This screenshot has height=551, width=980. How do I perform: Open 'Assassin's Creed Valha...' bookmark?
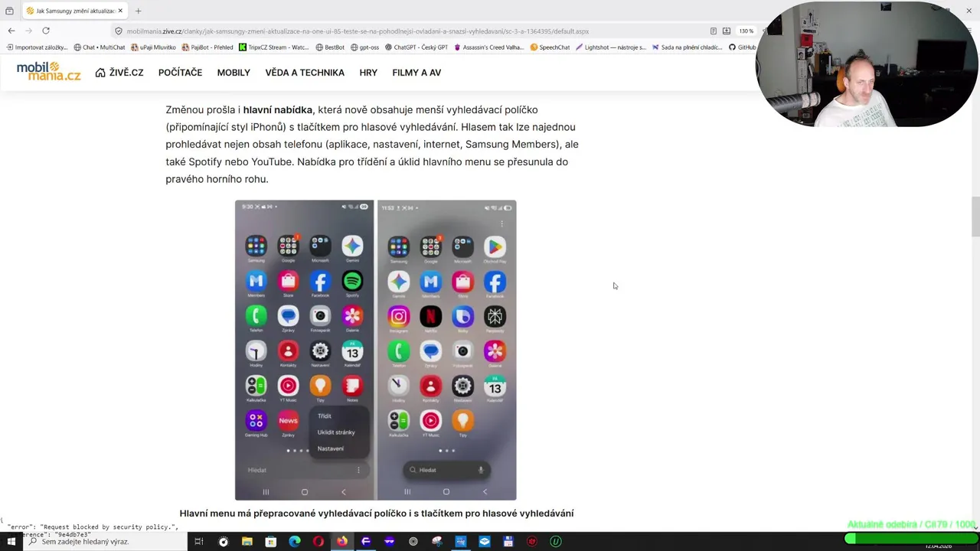488,47
